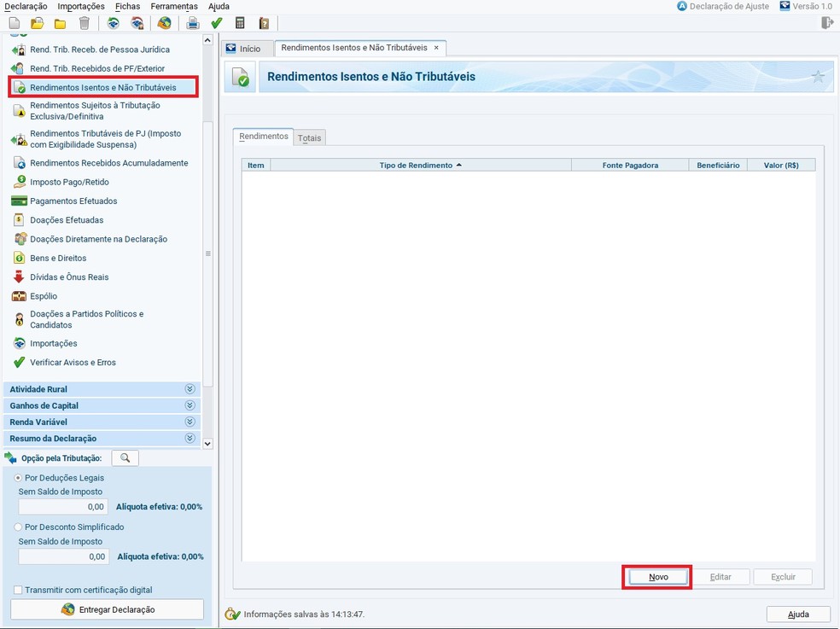The image size is (840, 629).
Task: Click the trash can toolbar icon
Action: click(85, 23)
